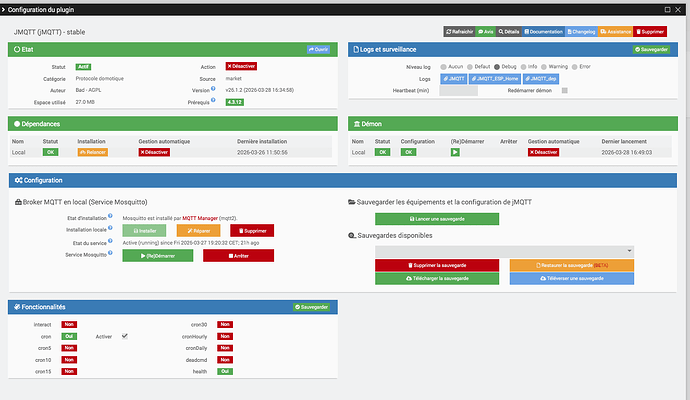Click the MQTT Manager link
The height and width of the screenshot is (400, 690).
[x=200, y=218]
